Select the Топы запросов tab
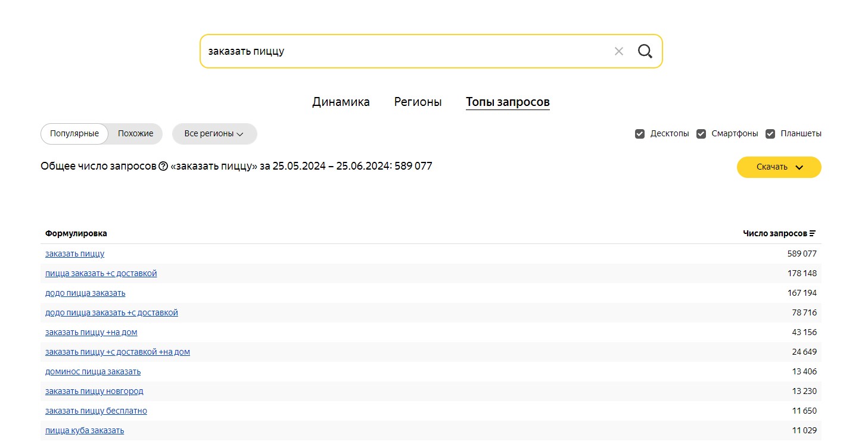Image resolution: width=868 pixels, height=441 pixels. 508,102
